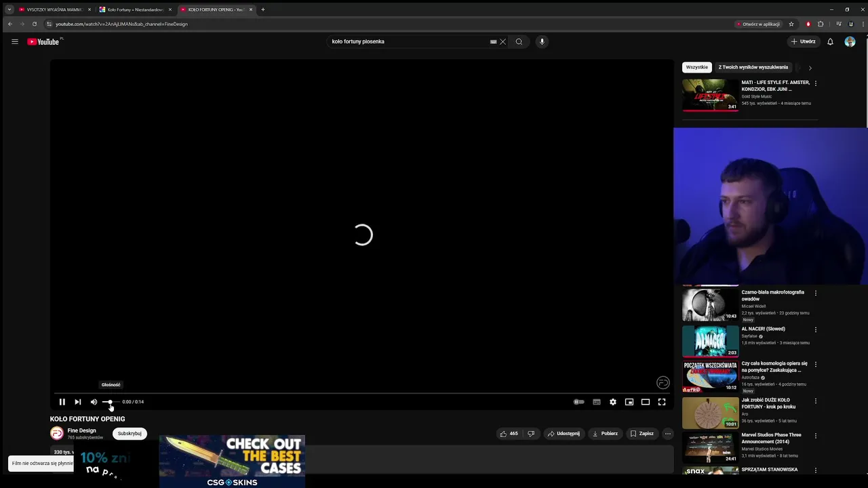Clear the search query with the X
The height and width of the screenshot is (488, 868).
click(x=502, y=41)
